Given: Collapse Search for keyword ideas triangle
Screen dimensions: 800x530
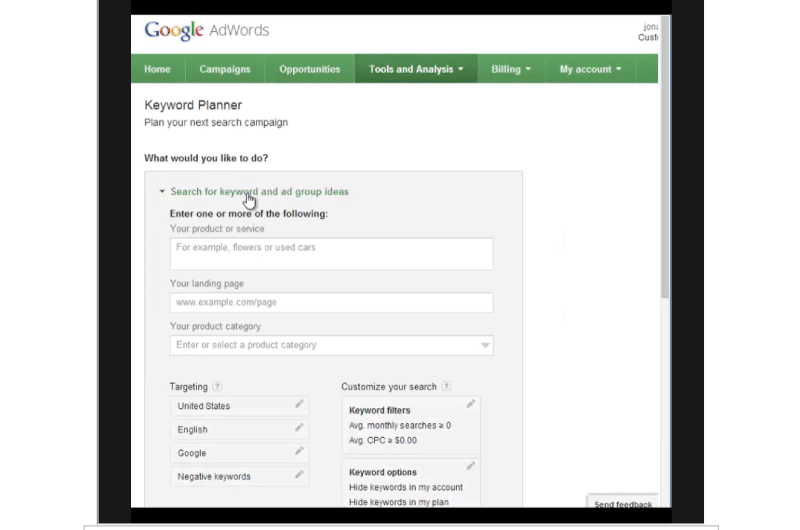Looking at the screenshot, I should point(162,191).
